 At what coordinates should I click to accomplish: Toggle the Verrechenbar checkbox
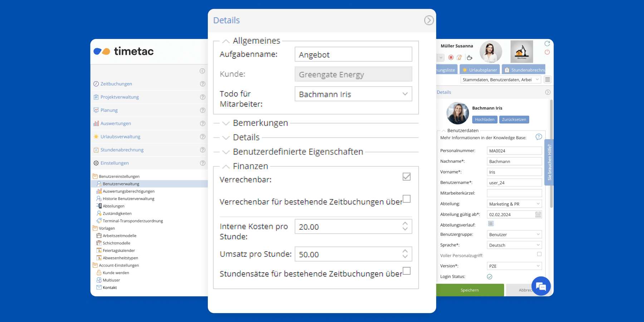(406, 177)
